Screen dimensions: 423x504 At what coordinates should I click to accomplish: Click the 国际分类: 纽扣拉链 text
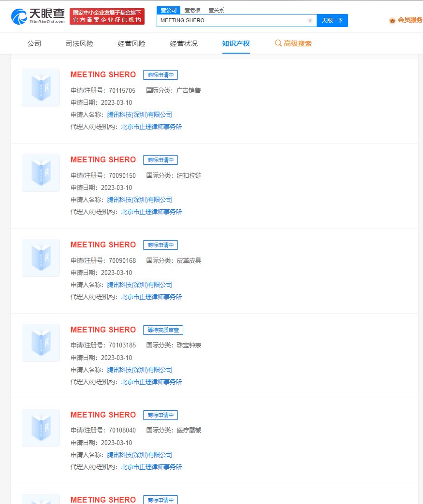174,176
